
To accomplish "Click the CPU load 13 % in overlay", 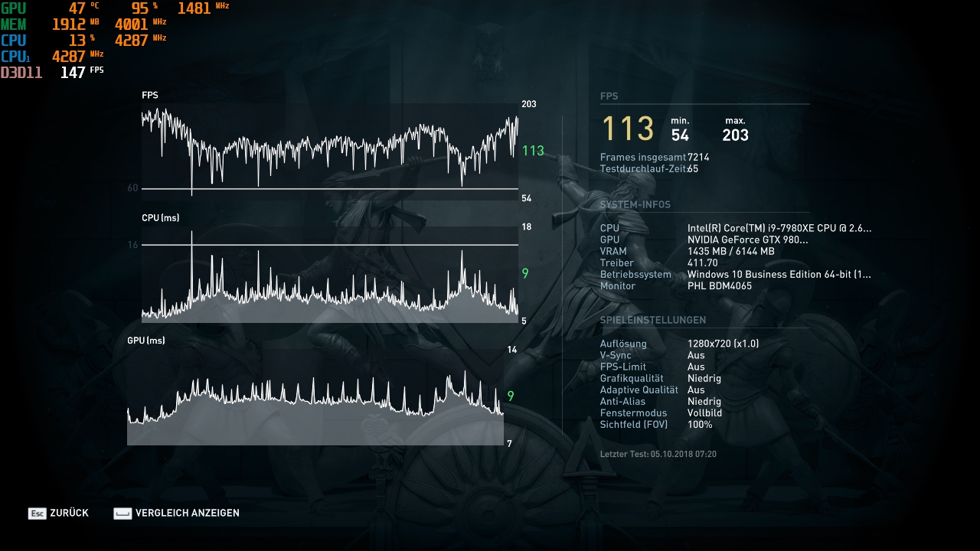I will click(81, 40).
